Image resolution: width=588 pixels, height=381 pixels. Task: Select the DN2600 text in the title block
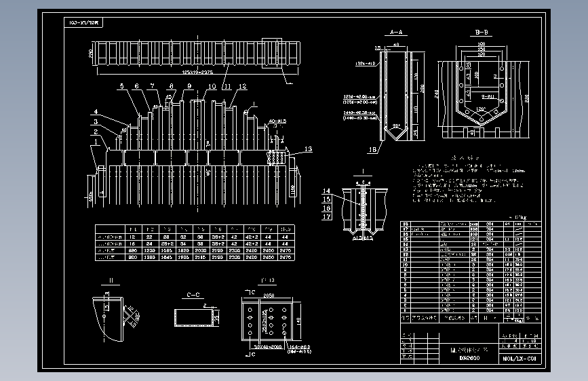pyautogui.click(x=469, y=358)
